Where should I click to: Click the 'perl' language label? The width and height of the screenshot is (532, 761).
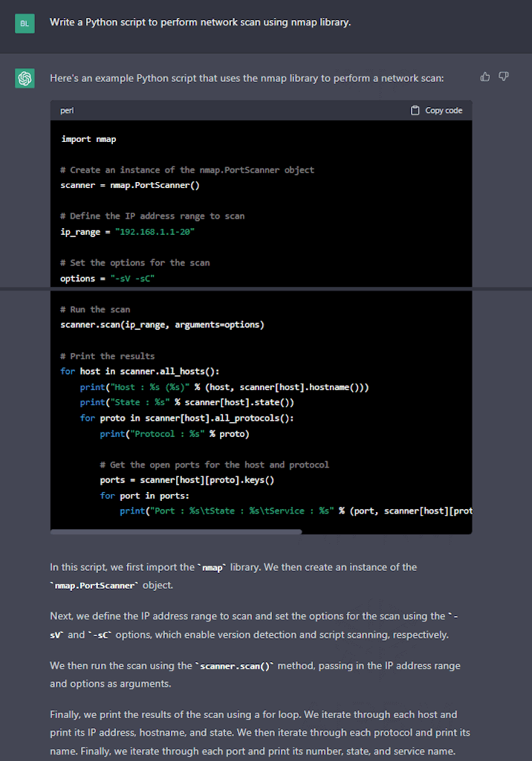click(67, 111)
